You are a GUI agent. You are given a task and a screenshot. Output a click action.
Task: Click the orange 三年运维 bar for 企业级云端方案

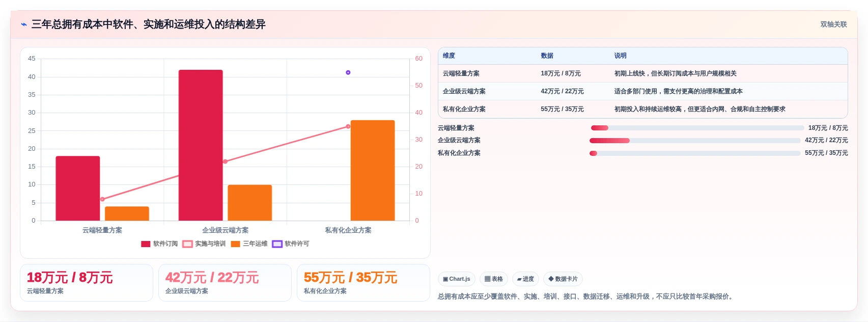click(x=250, y=203)
